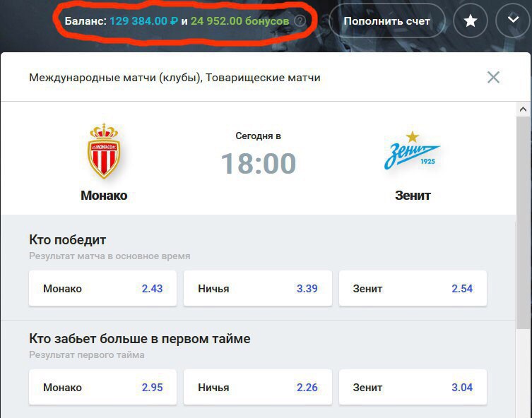Click the bonus help question mark icon
The width and height of the screenshot is (532, 418).
300,21
